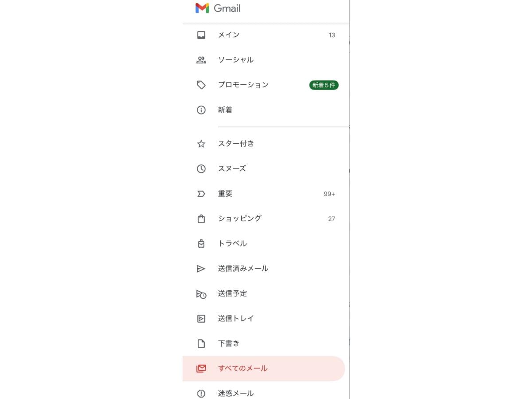Image resolution: width=532 pixels, height=399 pixels.
Task: Open 送信トレイ from the sidebar
Action: (x=236, y=318)
